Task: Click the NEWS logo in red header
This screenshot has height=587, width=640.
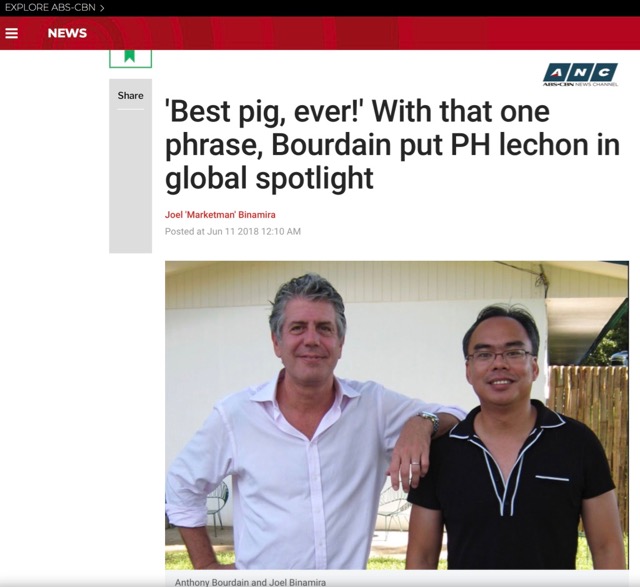Action: tap(67, 33)
